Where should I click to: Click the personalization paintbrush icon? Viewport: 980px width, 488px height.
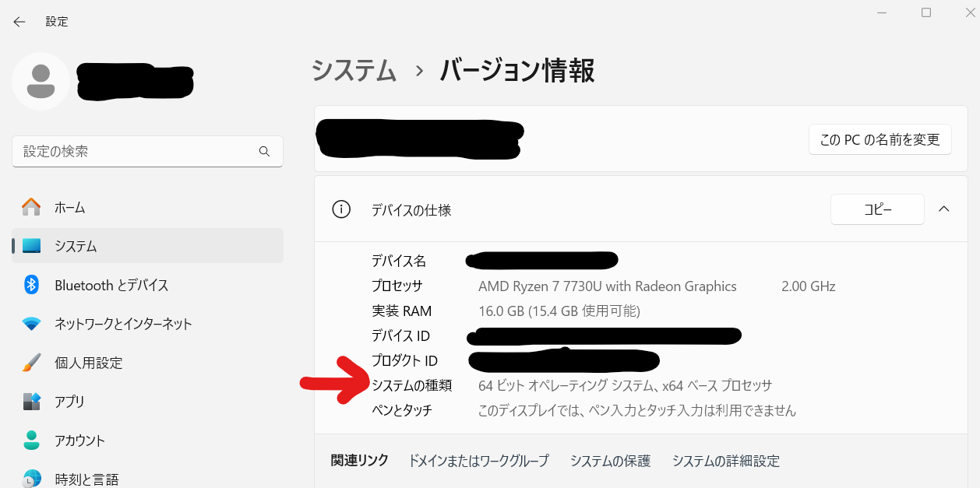tap(31, 363)
